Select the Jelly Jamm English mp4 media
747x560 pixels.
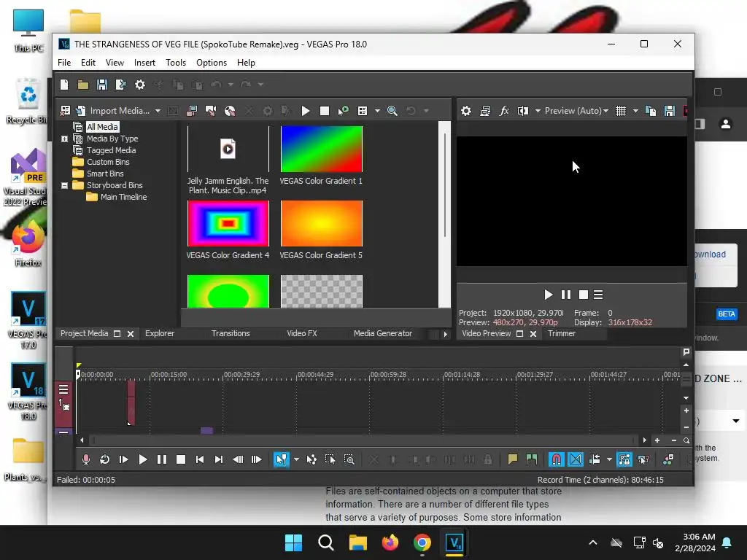pos(228,149)
